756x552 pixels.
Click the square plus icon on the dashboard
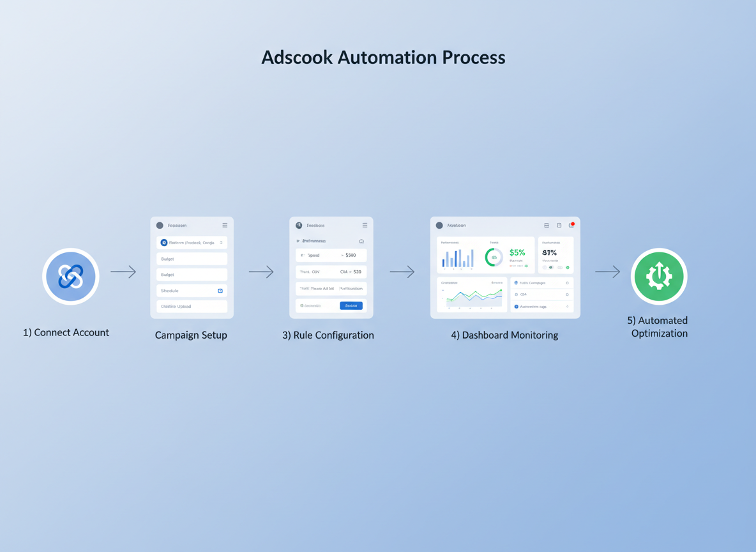point(559,226)
